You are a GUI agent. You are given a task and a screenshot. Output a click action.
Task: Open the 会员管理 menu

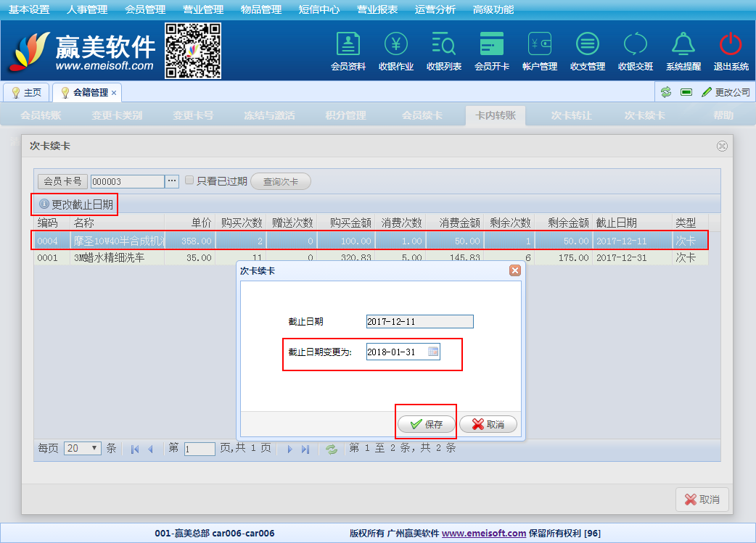145,9
